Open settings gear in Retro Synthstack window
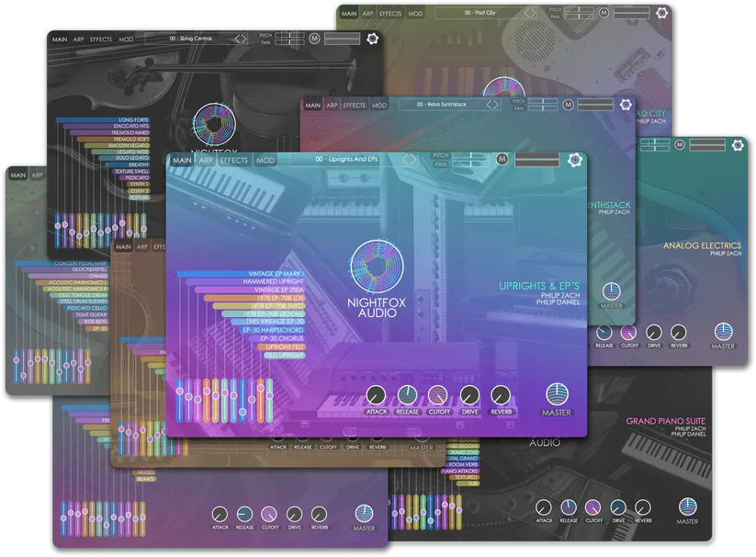This screenshot has height=557, width=756. click(x=626, y=105)
